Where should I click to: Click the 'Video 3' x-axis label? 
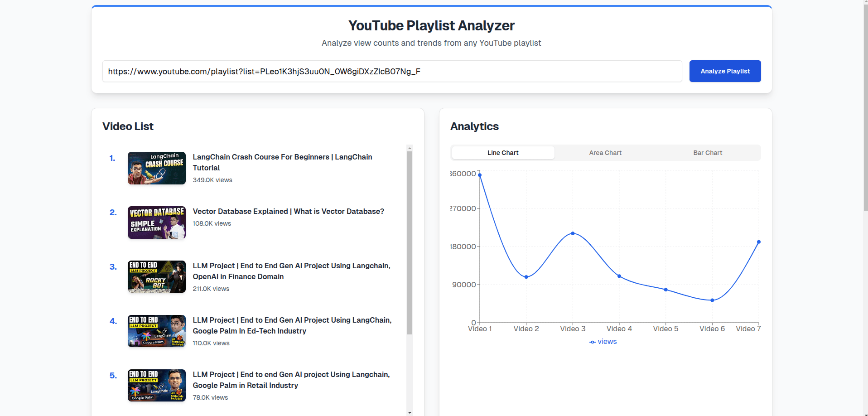coord(573,329)
